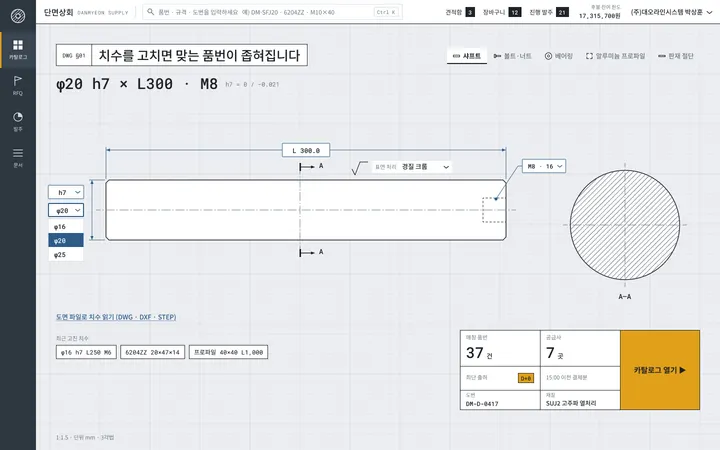This screenshot has height=450, width=720.
Task: Click the DWG 001 label box
Action: (x=74, y=55)
